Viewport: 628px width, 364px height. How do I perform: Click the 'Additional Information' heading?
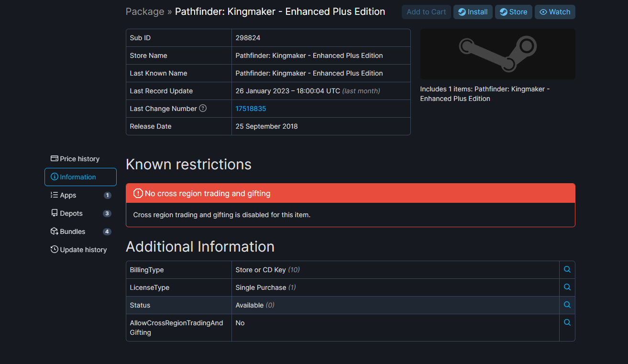coord(200,246)
